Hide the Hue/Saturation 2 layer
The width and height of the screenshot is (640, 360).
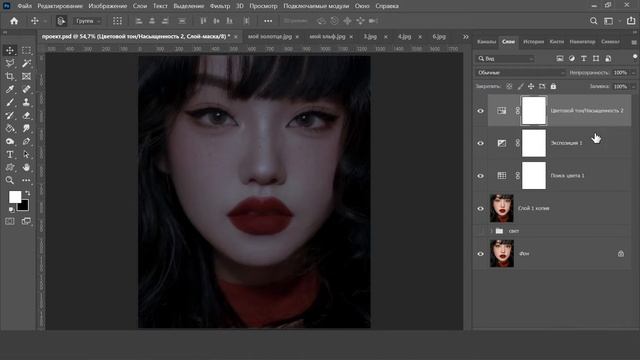point(480,111)
